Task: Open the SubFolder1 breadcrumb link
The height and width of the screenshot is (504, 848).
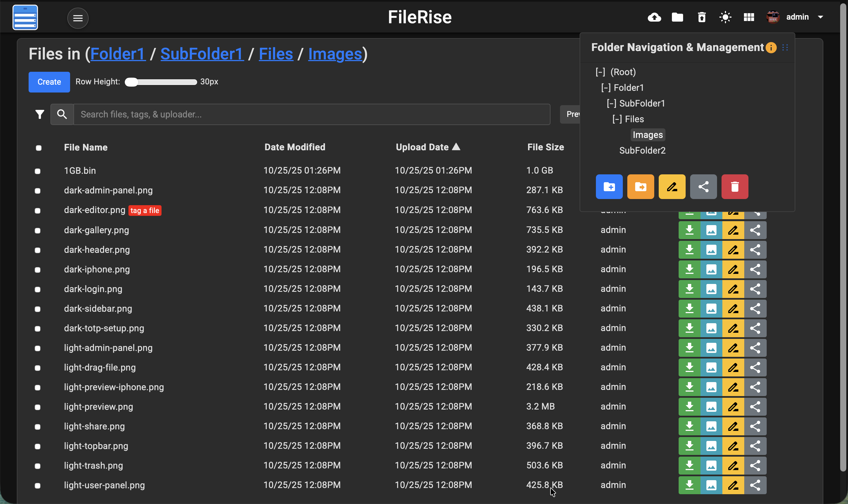Action: pyautogui.click(x=202, y=54)
